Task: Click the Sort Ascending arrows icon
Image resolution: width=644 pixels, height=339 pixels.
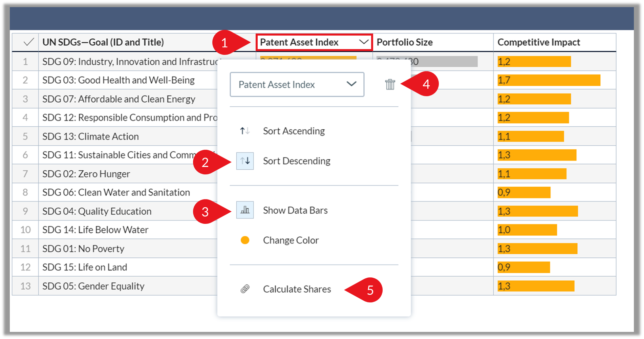Action: 245,131
